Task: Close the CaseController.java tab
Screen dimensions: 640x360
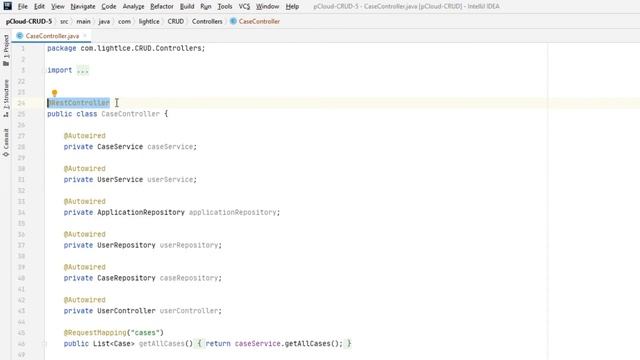Action: (x=85, y=36)
